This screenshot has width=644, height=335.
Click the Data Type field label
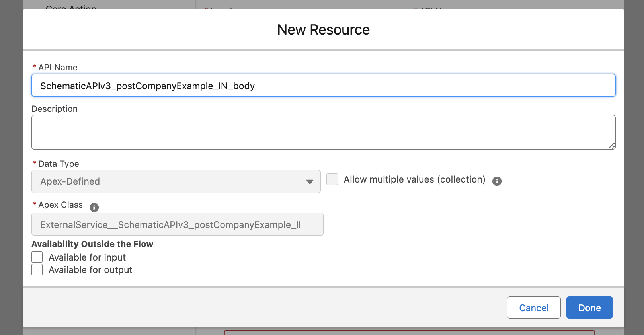[59, 164]
